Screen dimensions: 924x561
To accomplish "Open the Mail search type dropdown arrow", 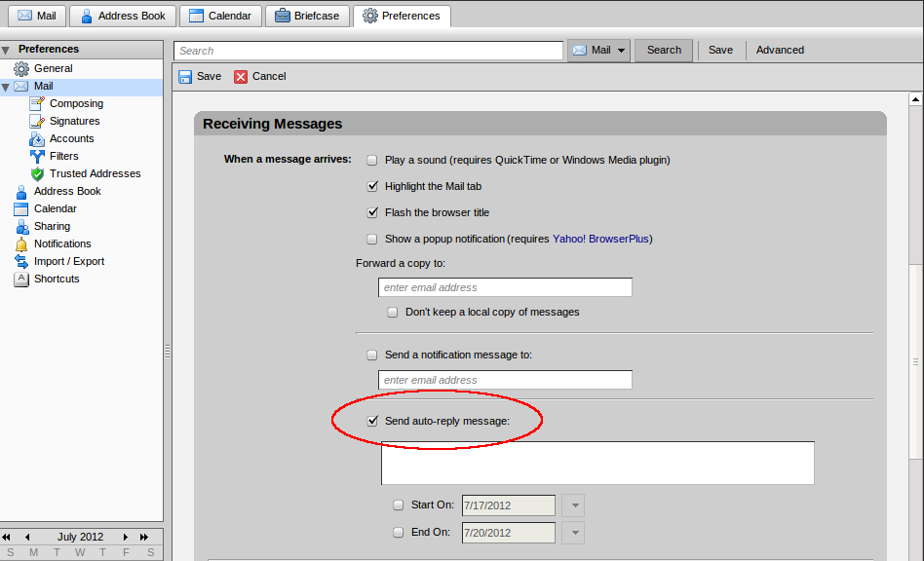I will point(621,51).
